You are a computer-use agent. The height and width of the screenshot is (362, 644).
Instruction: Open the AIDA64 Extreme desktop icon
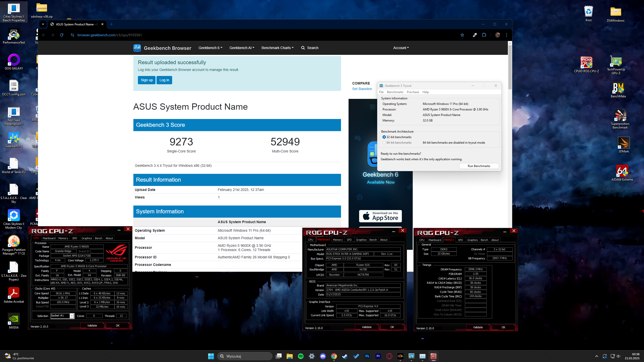pyautogui.click(x=622, y=173)
